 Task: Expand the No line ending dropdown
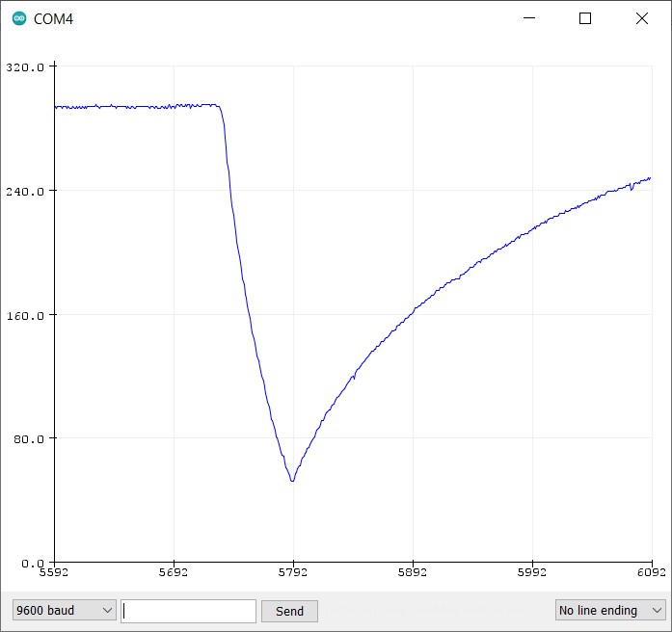609,611
